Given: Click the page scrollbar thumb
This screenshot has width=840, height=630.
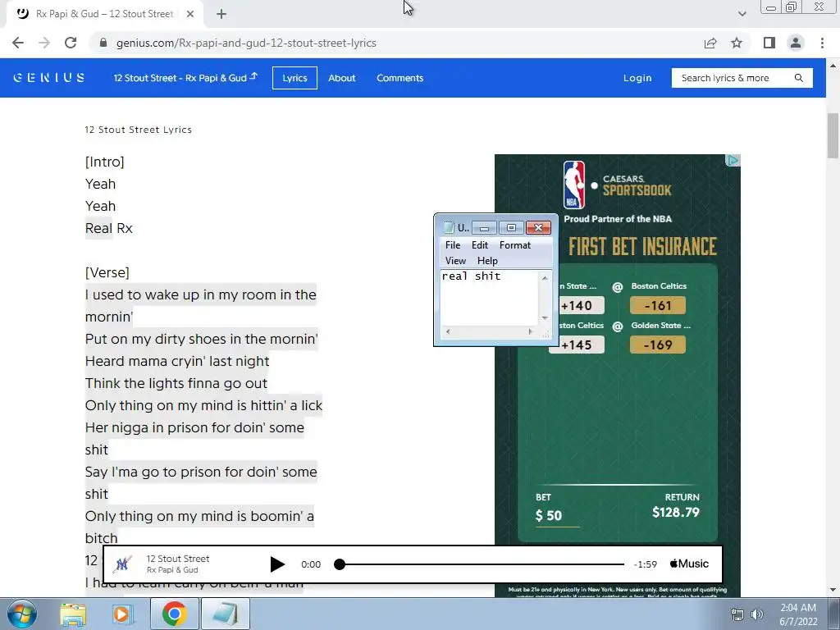Looking at the screenshot, I should coord(833,135).
